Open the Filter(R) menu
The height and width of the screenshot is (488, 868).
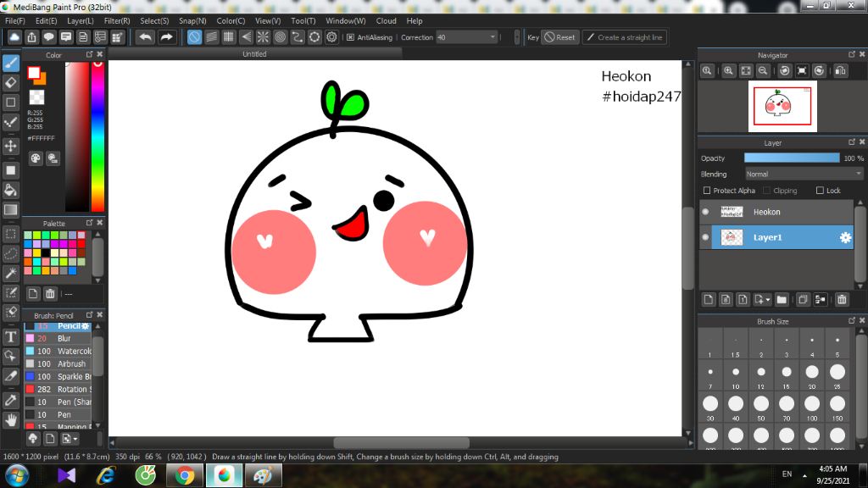(x=117, y=20)
